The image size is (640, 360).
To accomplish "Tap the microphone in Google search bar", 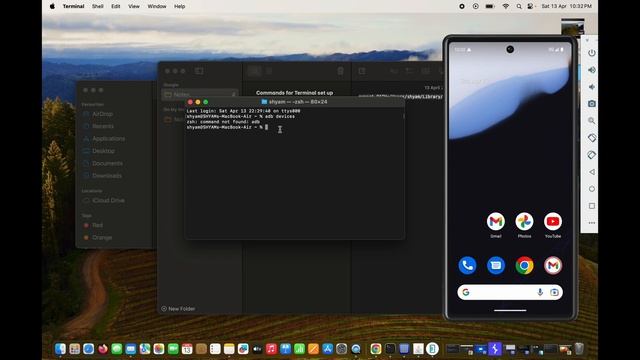I will [540, 292].
